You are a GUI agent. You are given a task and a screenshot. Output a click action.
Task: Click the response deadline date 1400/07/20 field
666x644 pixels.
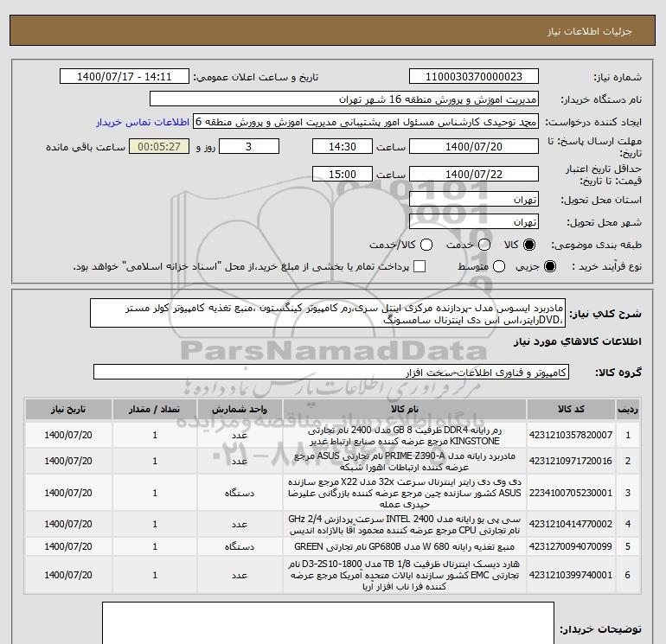tap(474, 146)
